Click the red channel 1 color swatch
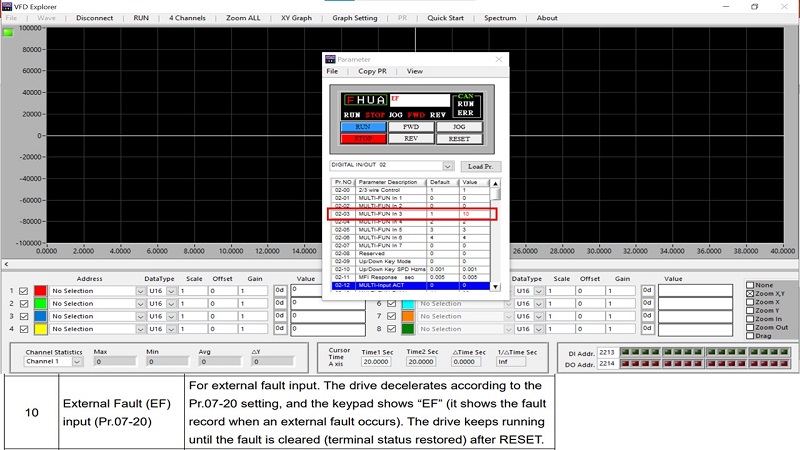Image resolution: width=800 pixels, height=450 pixels. click(41, 291)
